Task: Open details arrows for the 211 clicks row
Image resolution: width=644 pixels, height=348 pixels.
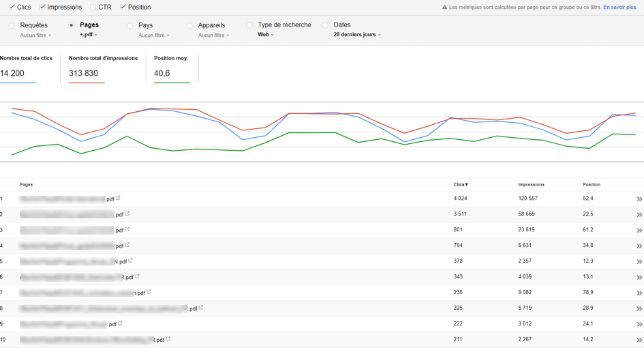Action: pos(639,340)
